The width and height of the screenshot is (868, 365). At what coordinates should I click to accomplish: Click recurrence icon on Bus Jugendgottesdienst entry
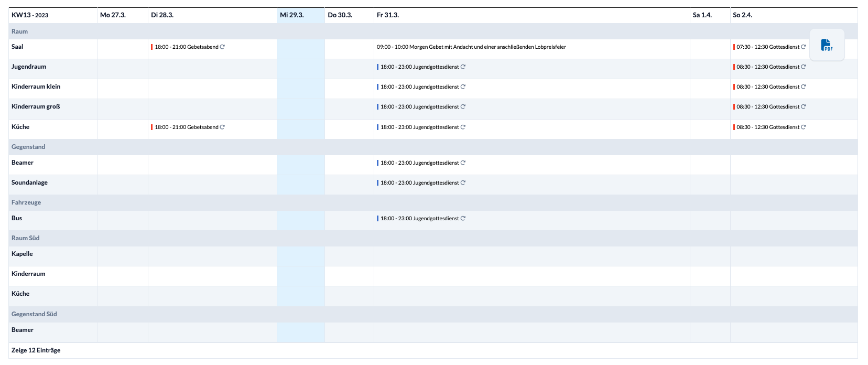coord(463,218)
